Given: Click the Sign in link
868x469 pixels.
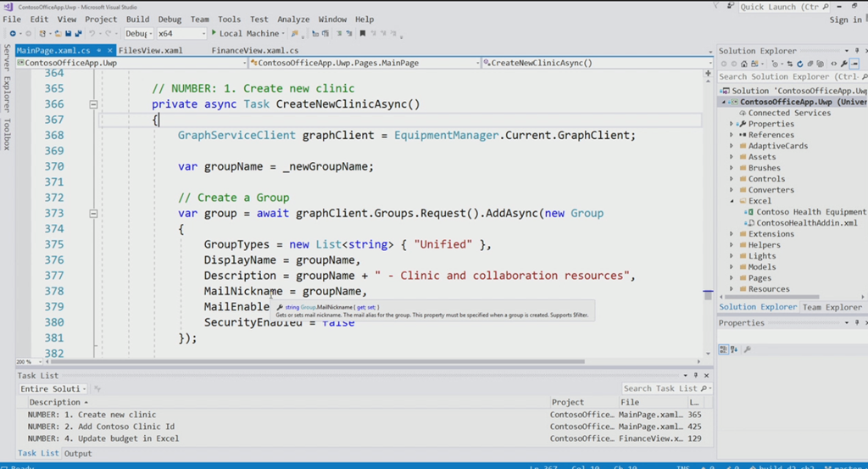Looking at the screenshot, I should click(x=844, y=20).
